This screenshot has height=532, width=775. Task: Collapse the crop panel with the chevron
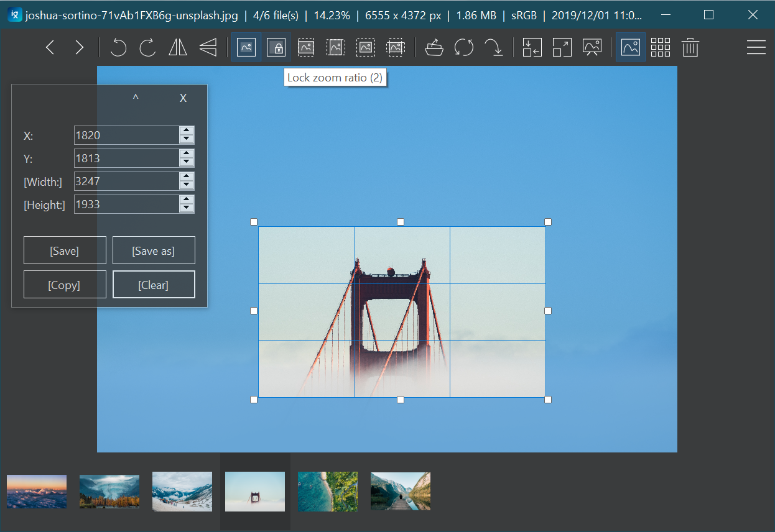pyautogui.click(x=134, y=98)
